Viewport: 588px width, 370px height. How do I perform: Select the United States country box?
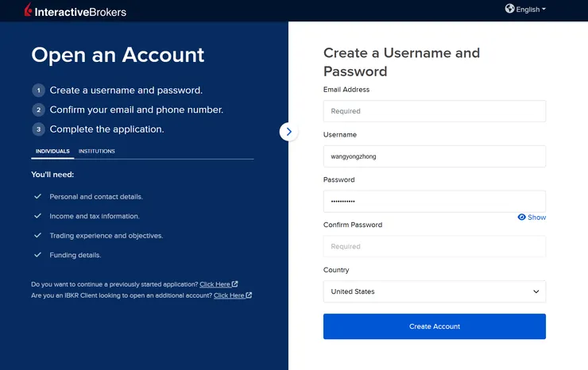coord(435,291)
